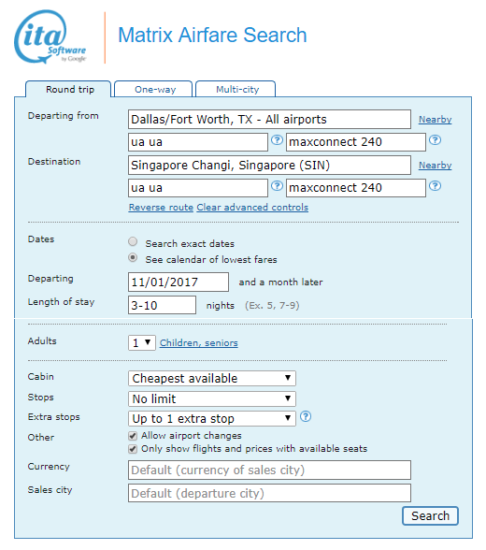Screen dimensions: 486x550
Task: Click the Departing date input field
Action: click(178, 282)
